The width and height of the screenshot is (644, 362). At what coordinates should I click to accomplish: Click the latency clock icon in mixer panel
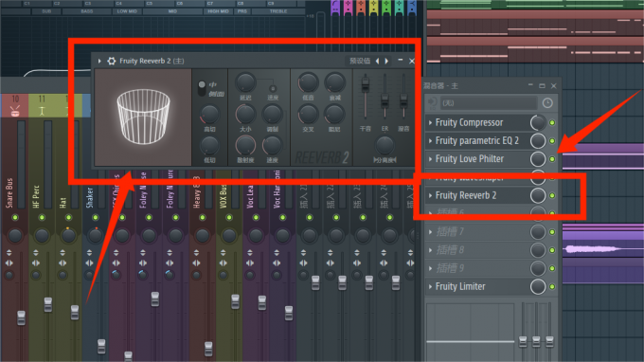click(547, 102)
